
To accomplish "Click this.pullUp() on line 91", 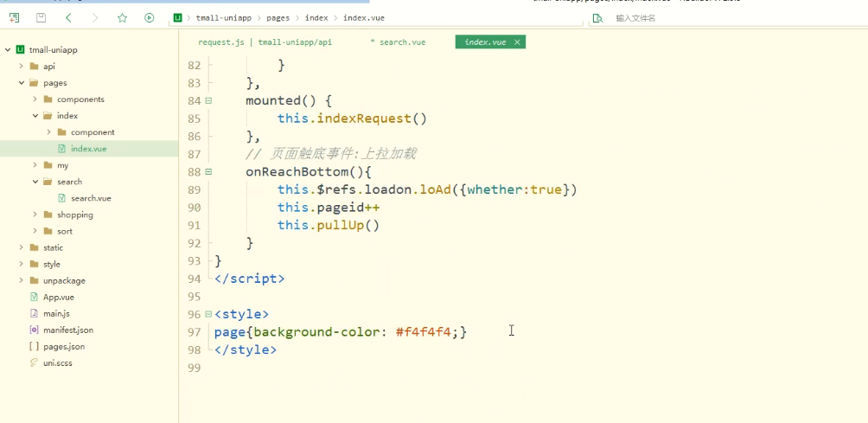I will click(329, 226).
